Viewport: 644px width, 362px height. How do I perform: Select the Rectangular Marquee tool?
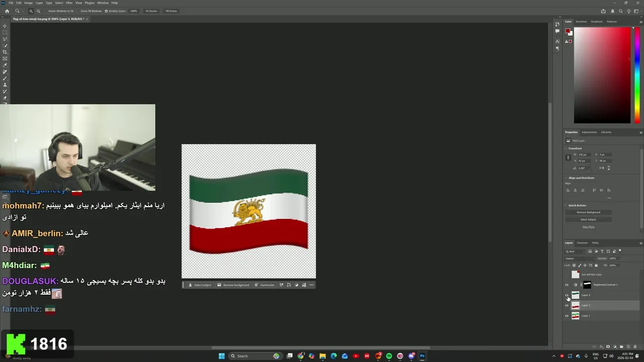(5, 33)
